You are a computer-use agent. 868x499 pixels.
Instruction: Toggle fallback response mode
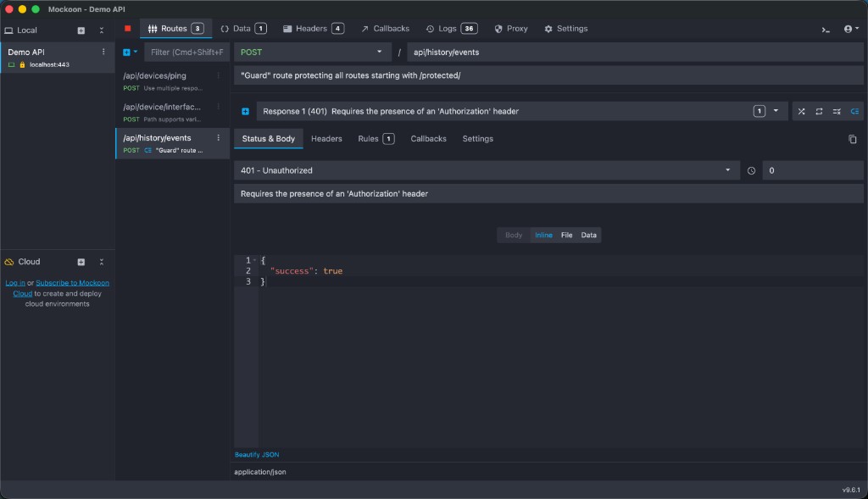click(854, 111)
